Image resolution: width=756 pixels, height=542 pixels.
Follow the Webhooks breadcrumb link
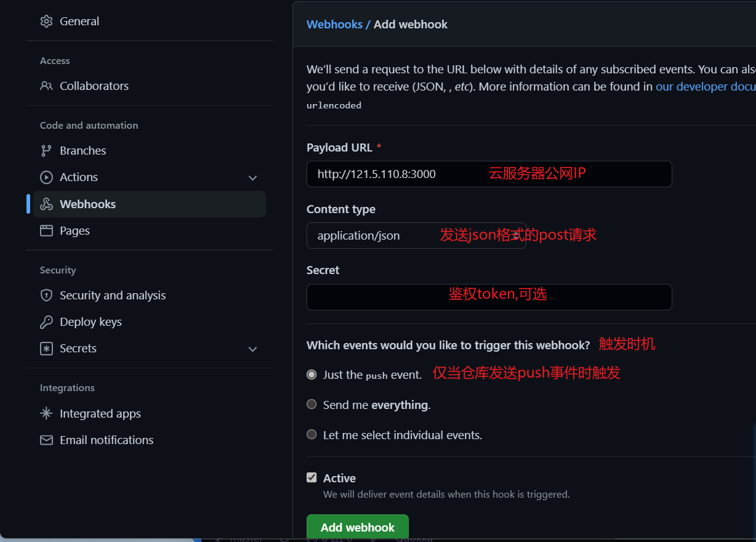(x=334, y=25)
